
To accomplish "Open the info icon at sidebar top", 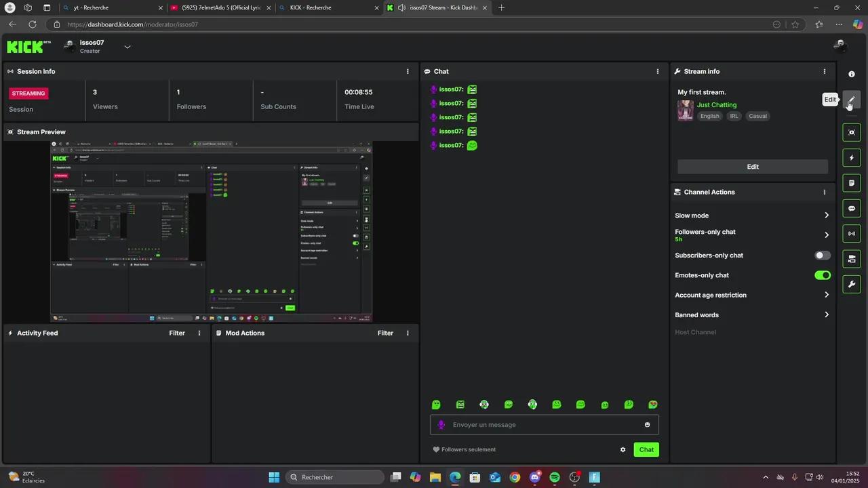I will pos(852,74).
